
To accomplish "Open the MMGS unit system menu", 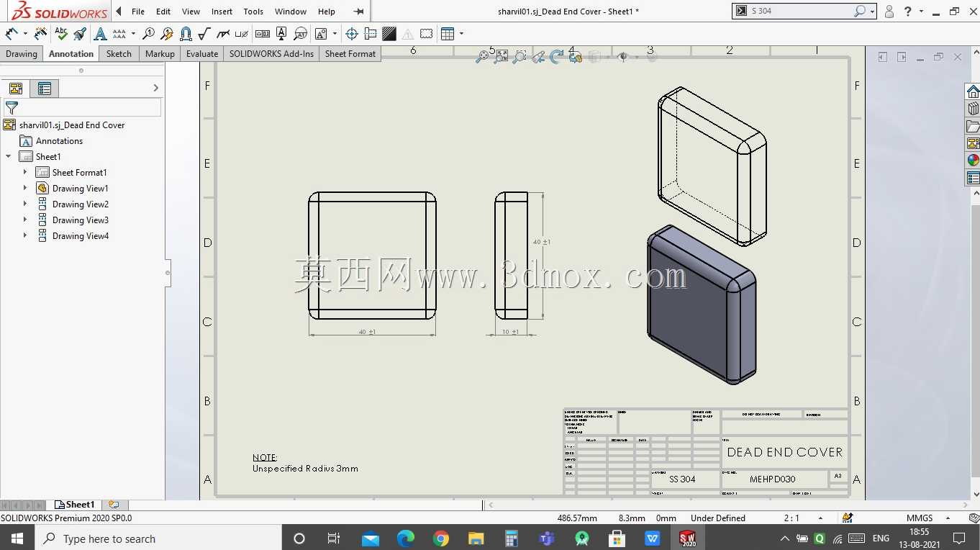I will coord(927,518).
